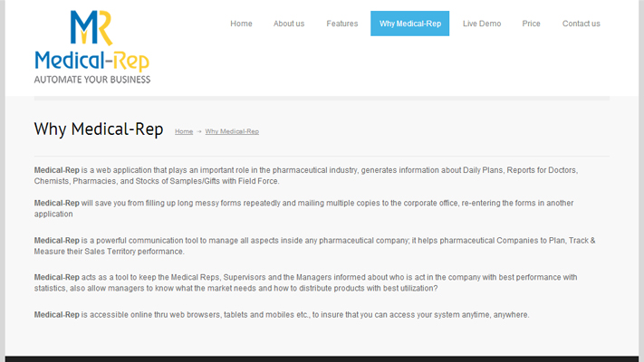View the Price page

531,24
